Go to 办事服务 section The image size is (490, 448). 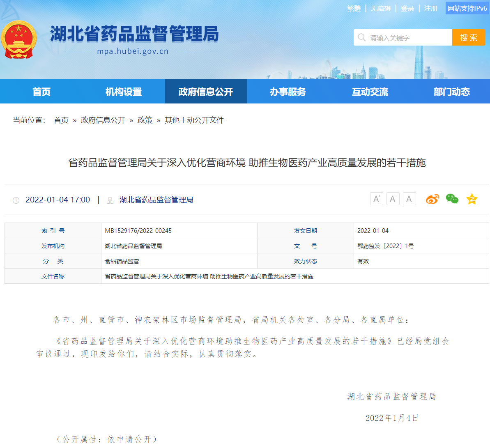click(288, 92)
